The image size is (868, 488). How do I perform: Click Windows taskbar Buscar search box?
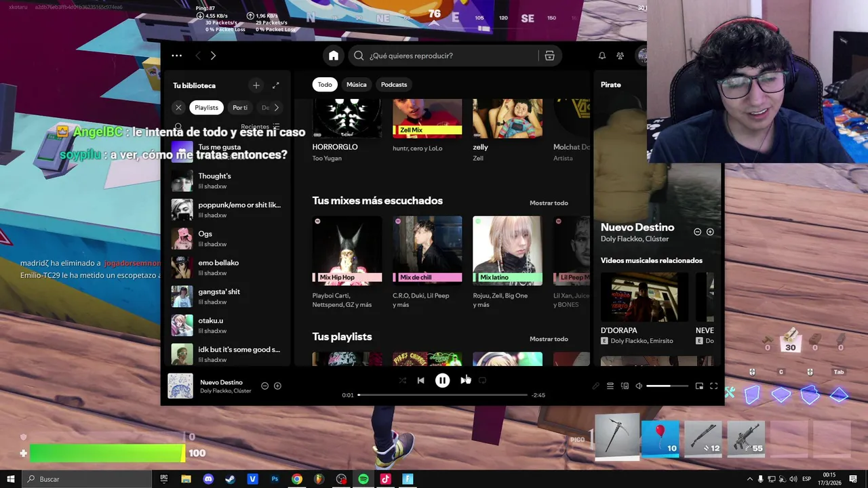[x=87, y=479]
